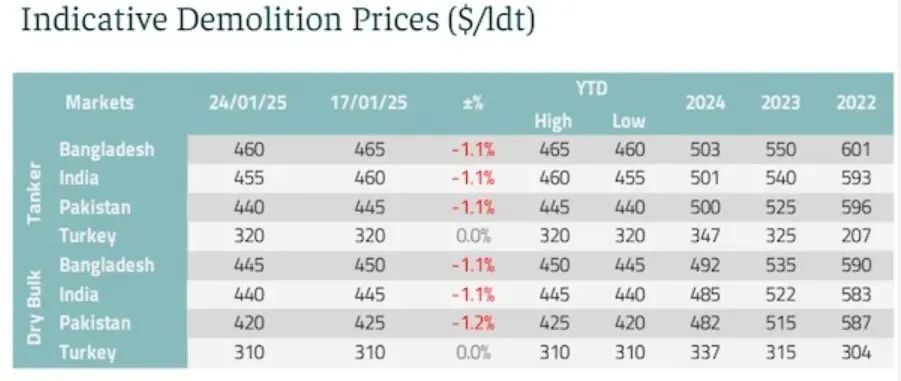
Task: Click the Dry Bulk Pakistan row label
Action: coord(95,322)
